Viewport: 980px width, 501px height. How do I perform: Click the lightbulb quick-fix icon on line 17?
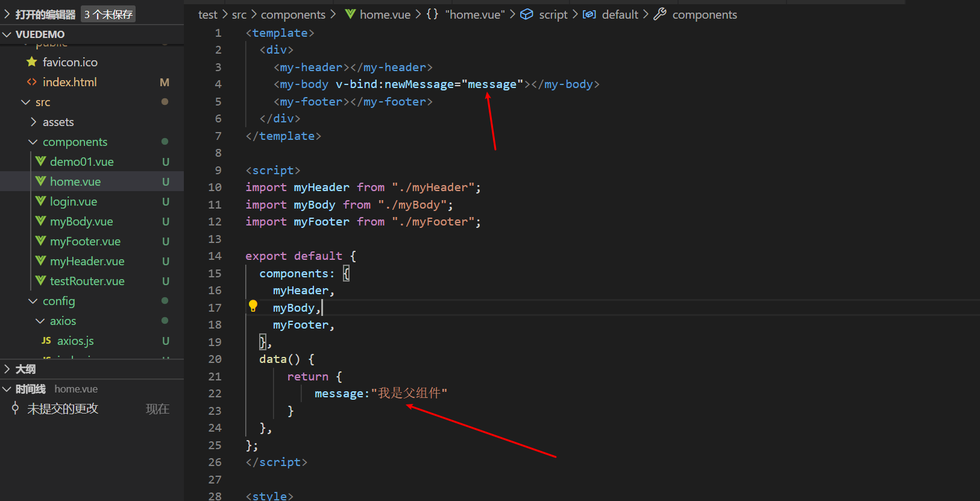pos(253,306)
